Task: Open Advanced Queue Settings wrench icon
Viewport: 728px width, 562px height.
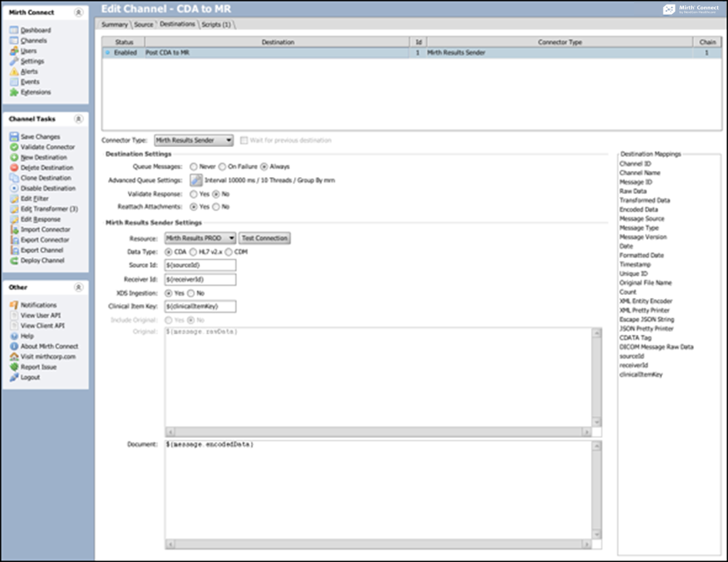Action: tap(195, 179)
